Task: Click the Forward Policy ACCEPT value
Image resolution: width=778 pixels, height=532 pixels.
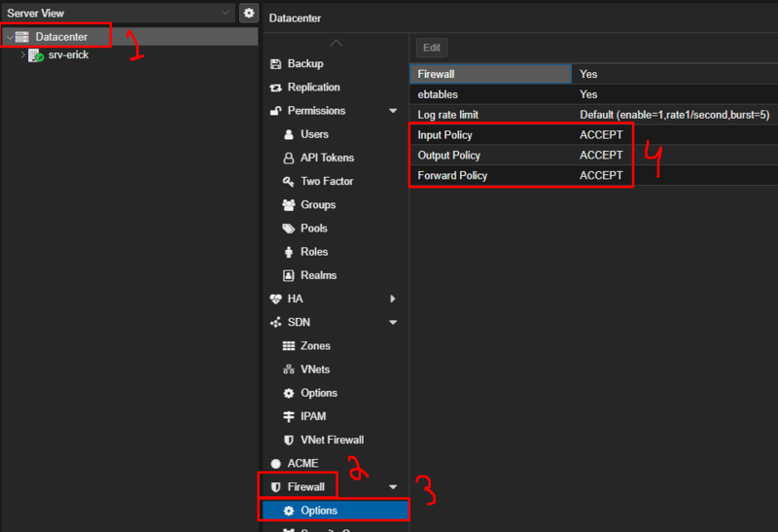Action: pyautogui.click(x=601, y=176)
